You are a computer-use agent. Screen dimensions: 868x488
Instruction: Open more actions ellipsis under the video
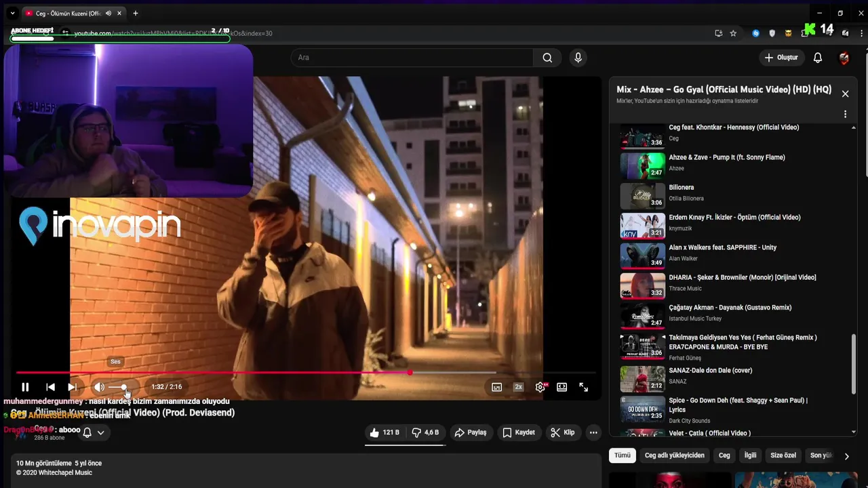(x=593, y=432)
